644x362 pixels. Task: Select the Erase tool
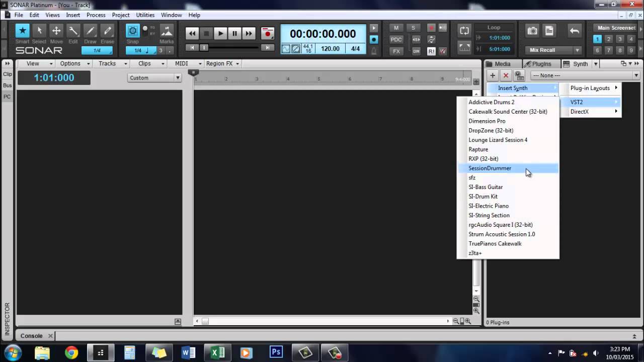pos(107,31)
